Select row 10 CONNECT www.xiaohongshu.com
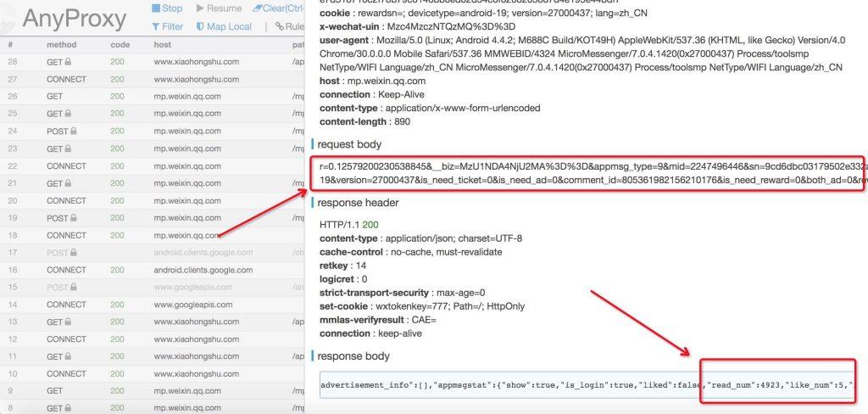868x414 pixels. (153, 373)
